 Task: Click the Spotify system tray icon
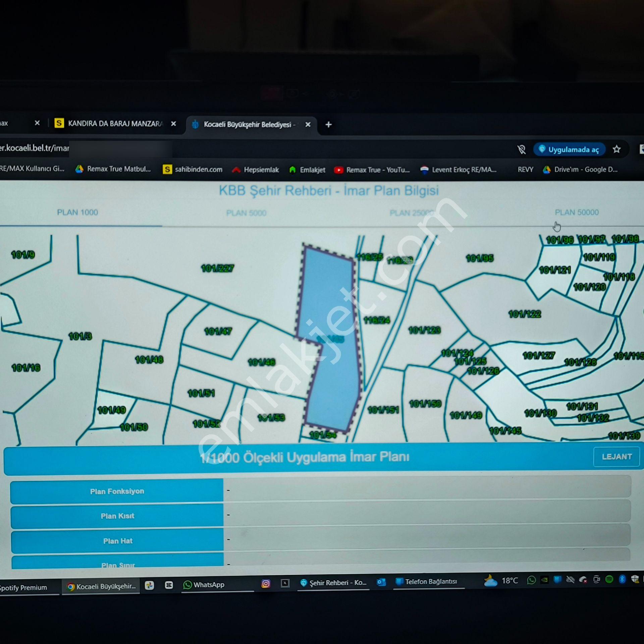click(x=609, y=579)
